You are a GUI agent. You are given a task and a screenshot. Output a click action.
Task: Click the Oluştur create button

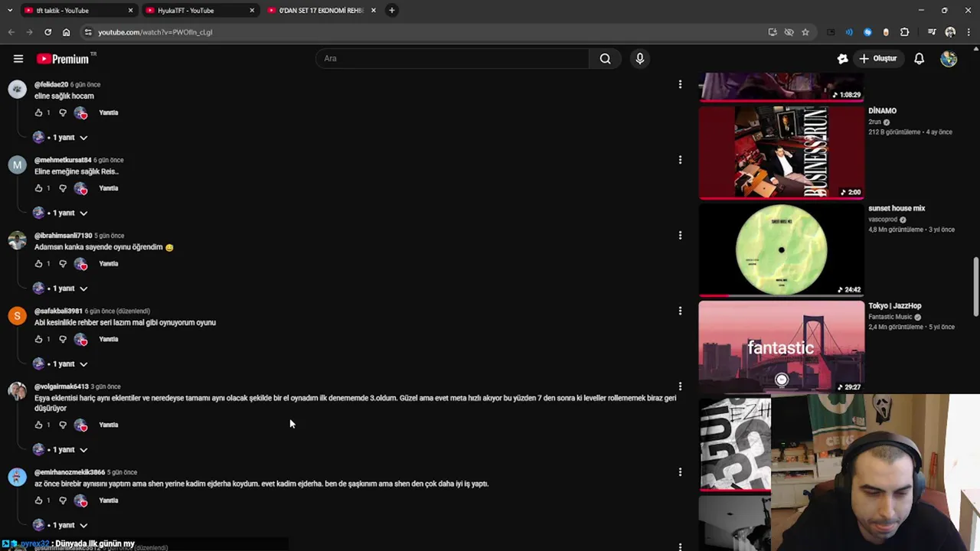click(x=877, y=58)
